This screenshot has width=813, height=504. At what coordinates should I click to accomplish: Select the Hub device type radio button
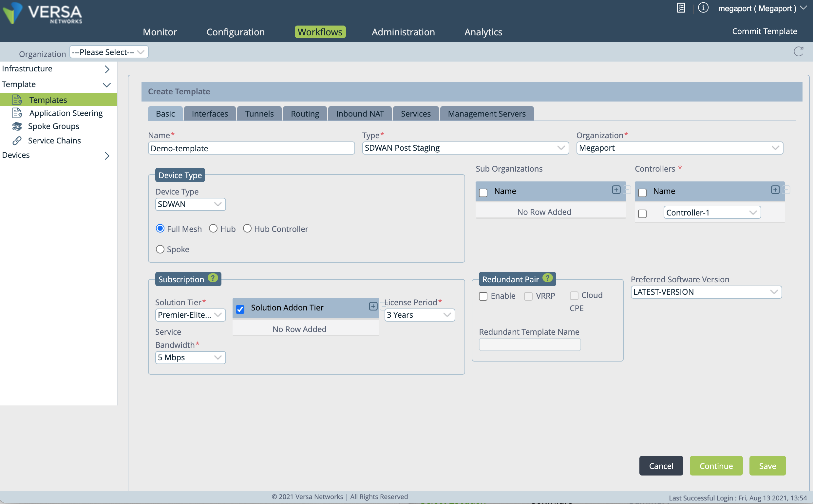click(x=213, y=228)
